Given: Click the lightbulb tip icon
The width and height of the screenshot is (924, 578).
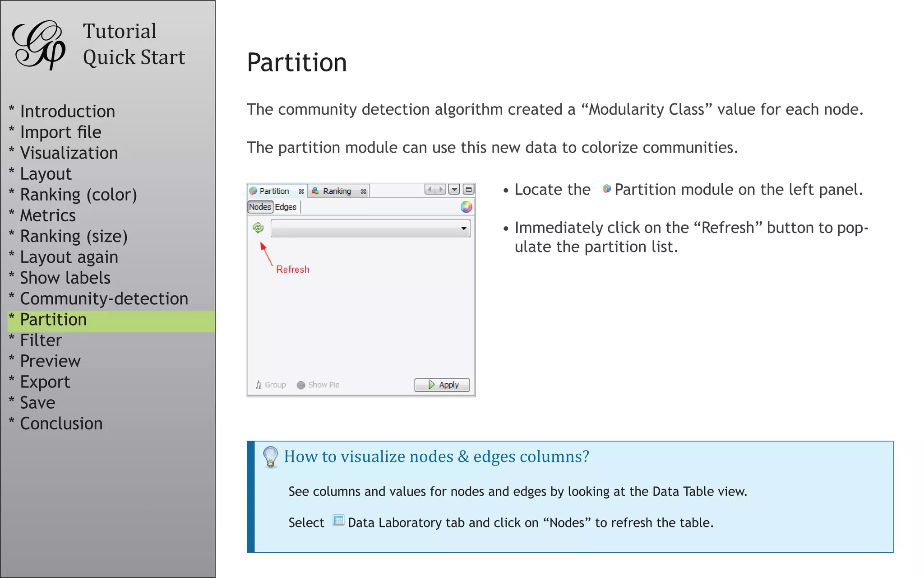Looking at the screenshot, I should pyautogui.click(x=270, y=457).
